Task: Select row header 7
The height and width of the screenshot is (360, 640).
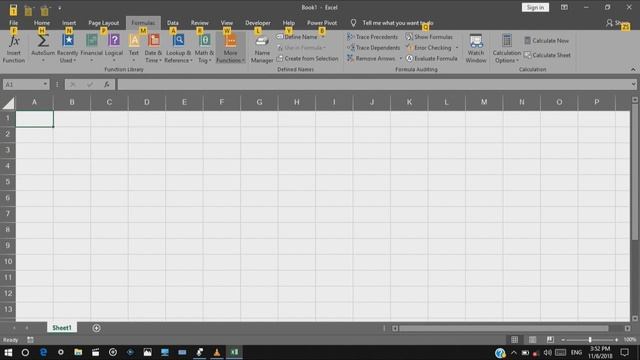Action: (7, 213)
